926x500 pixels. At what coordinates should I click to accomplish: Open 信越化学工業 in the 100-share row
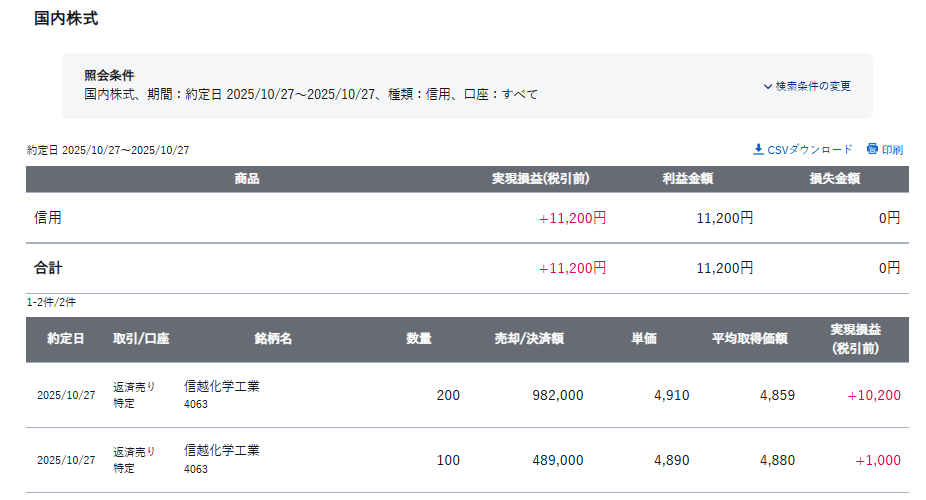tap(221, 451)
